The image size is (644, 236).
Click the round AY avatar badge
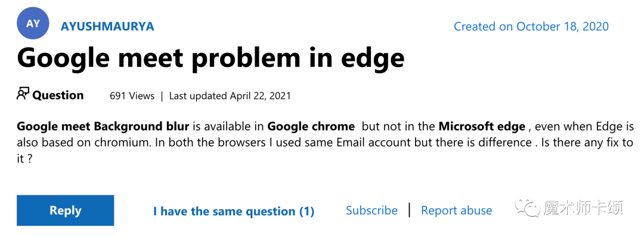coord(33,23)
